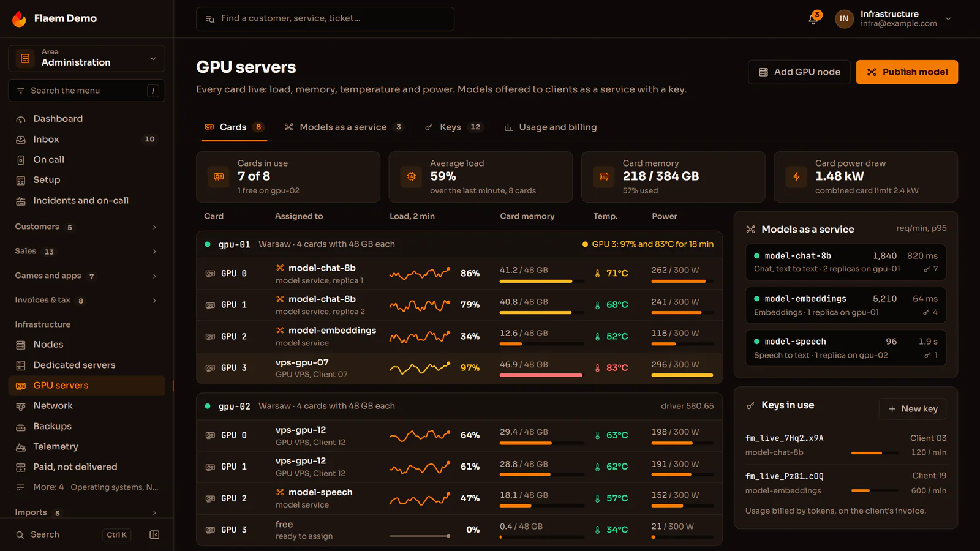Image resolution: width=980 pixels, height=551 pixels.
Task: Click the fm_live_Pz81…c0Q key row
Action: [x=845, y=484]
